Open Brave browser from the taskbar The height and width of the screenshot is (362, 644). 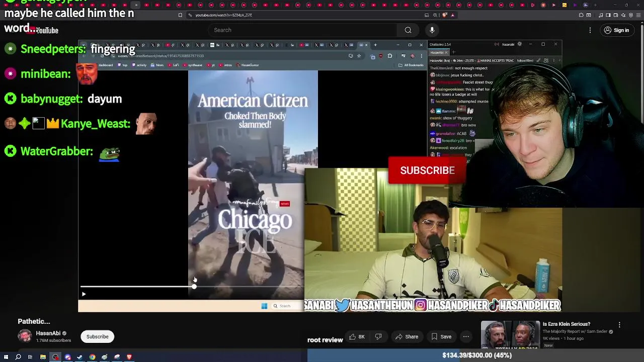pos(129,357)
